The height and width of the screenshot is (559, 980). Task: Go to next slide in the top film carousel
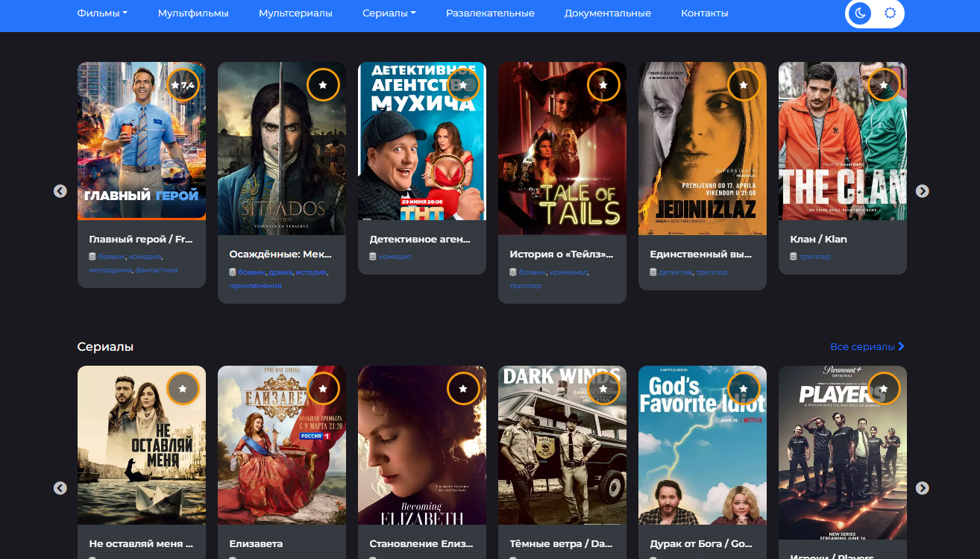pos(923,191)
